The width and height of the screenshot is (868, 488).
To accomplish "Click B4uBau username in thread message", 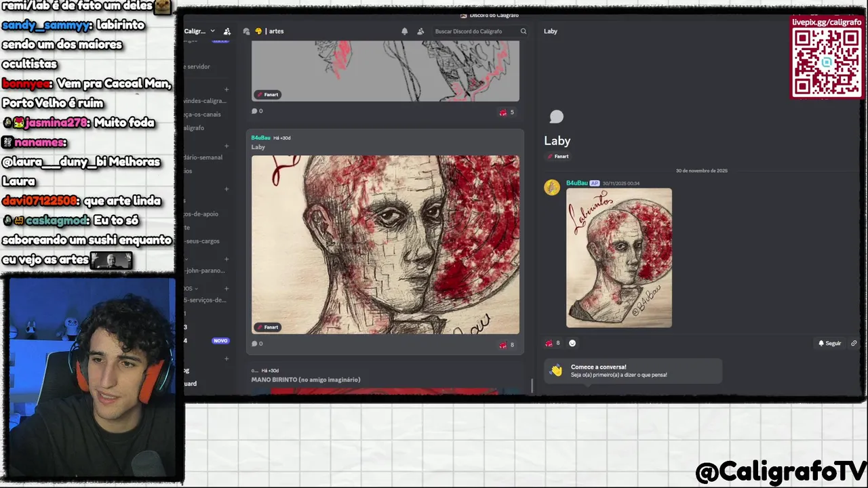I will click(x=577, y=183).
